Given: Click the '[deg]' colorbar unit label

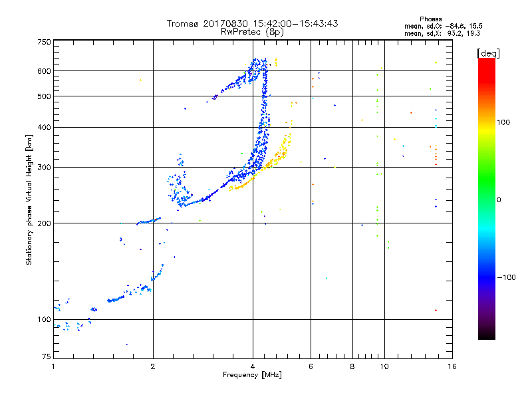Looking at the screenshot, I should click(x=488, y=53).
